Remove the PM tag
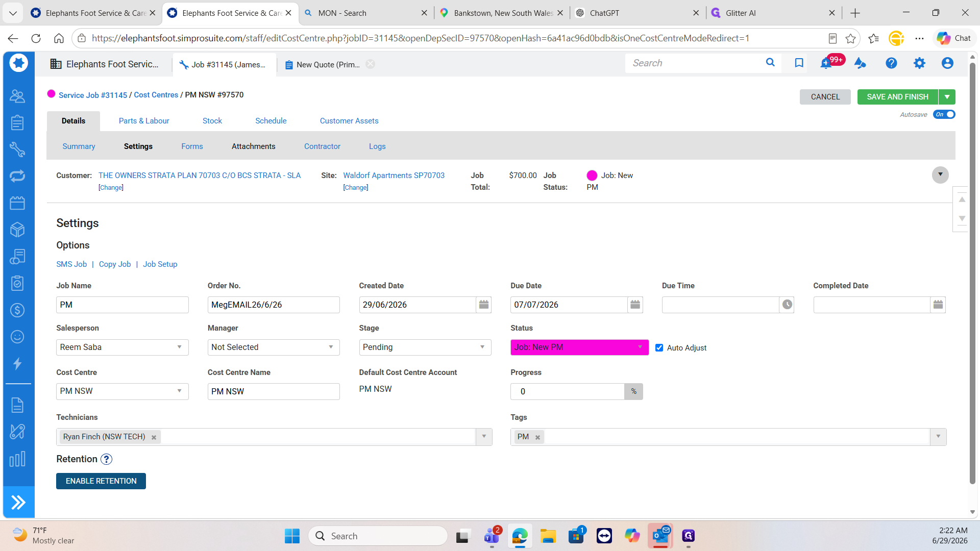The image size is (980, 551). (x=537, y=437)
